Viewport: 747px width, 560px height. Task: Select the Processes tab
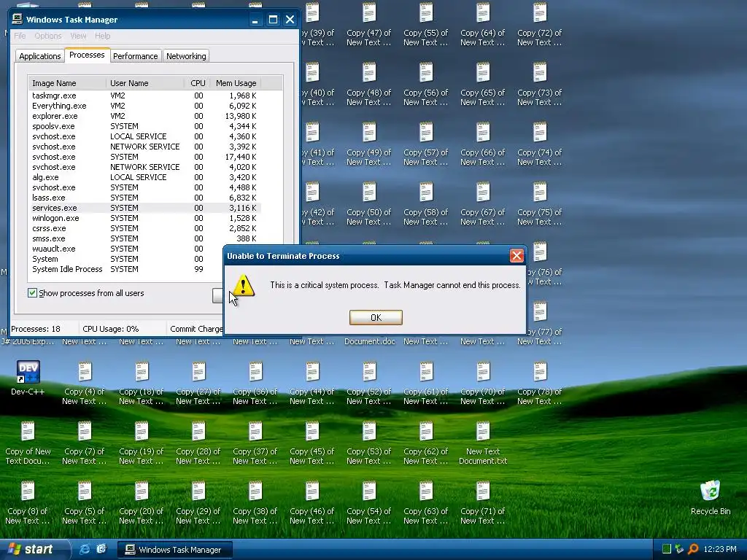coord(87,55)
